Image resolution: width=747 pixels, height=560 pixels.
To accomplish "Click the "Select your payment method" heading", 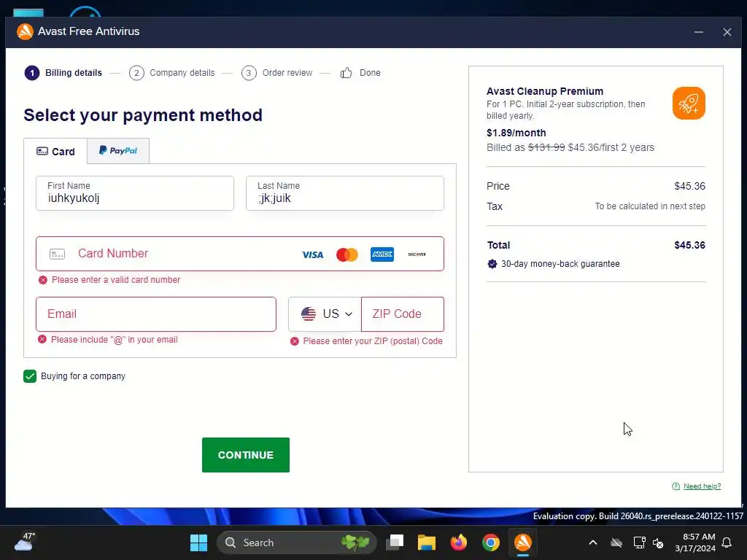I will 143,115.
